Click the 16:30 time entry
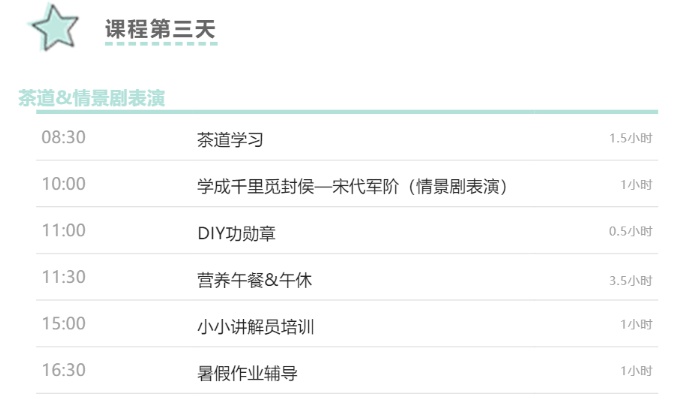Viewport: 695px width, 401px height. 63,371
